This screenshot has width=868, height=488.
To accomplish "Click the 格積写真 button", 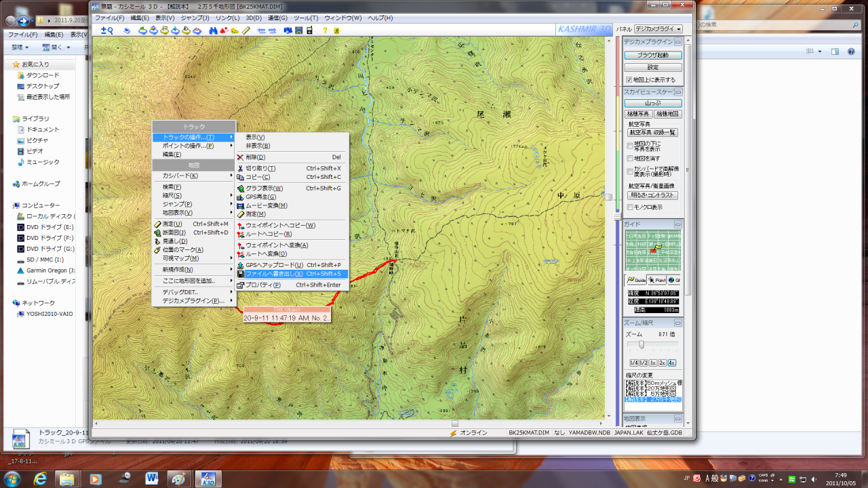I will click(x=638, y=115).
